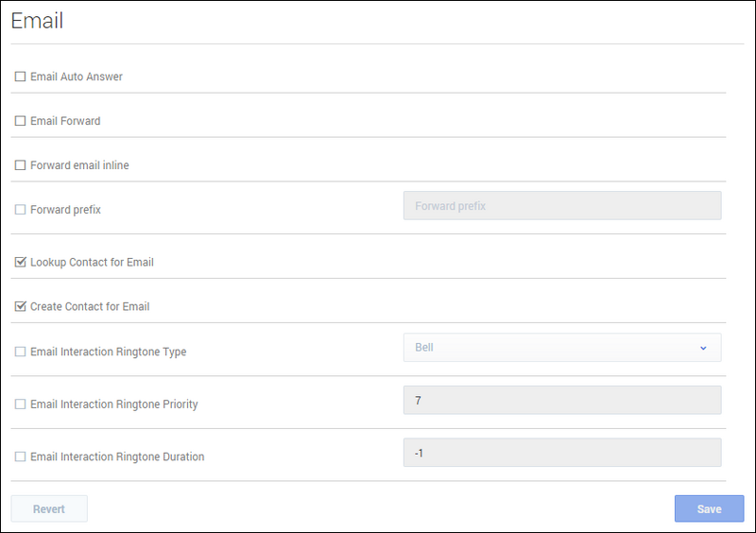
Task: Click into the Forward prefix text field
Action: tap(561, 206)
